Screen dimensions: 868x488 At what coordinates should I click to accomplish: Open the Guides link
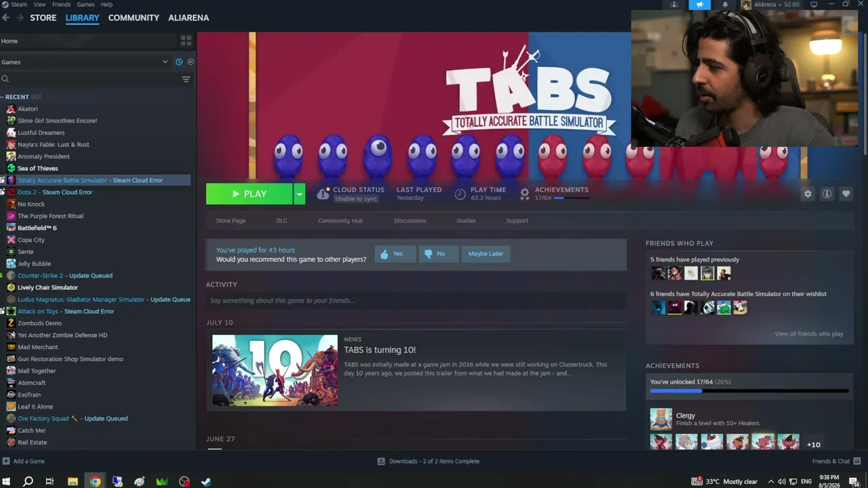466,220
